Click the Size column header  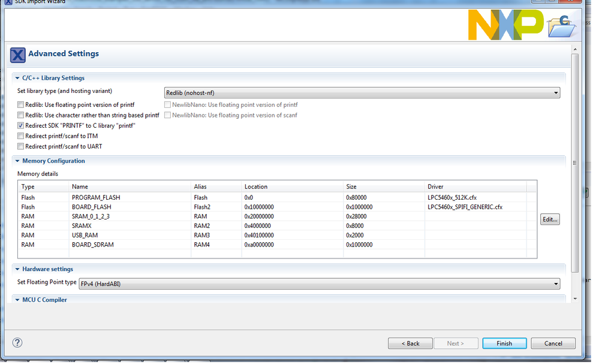click(x=384, y=186)
